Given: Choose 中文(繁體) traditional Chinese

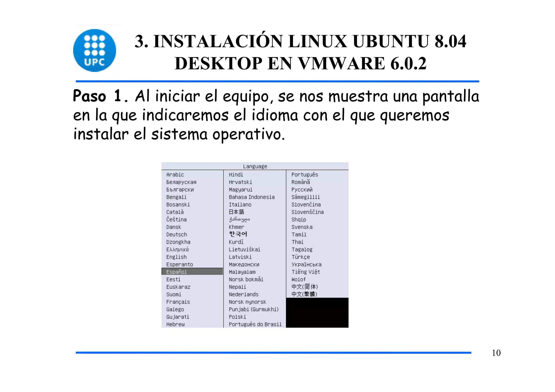Looking at the screenshot, I should (x=304, y=294).
